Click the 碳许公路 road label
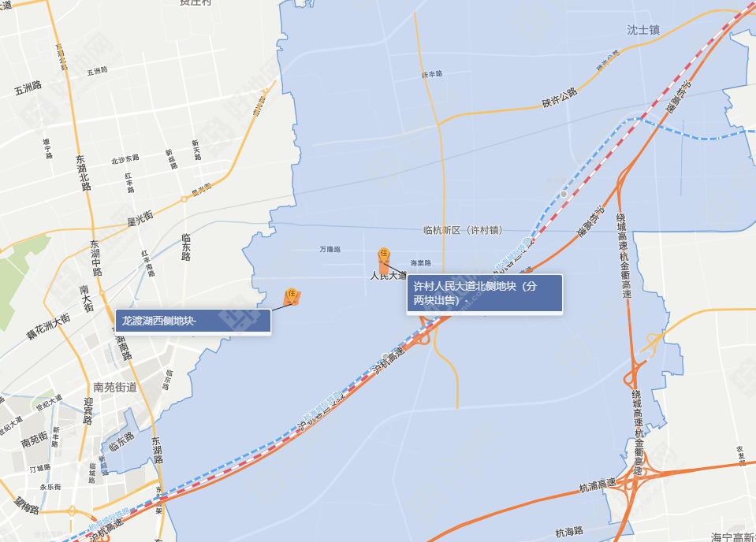The height and width of the screenshot is (542, 756). [559, 98]
